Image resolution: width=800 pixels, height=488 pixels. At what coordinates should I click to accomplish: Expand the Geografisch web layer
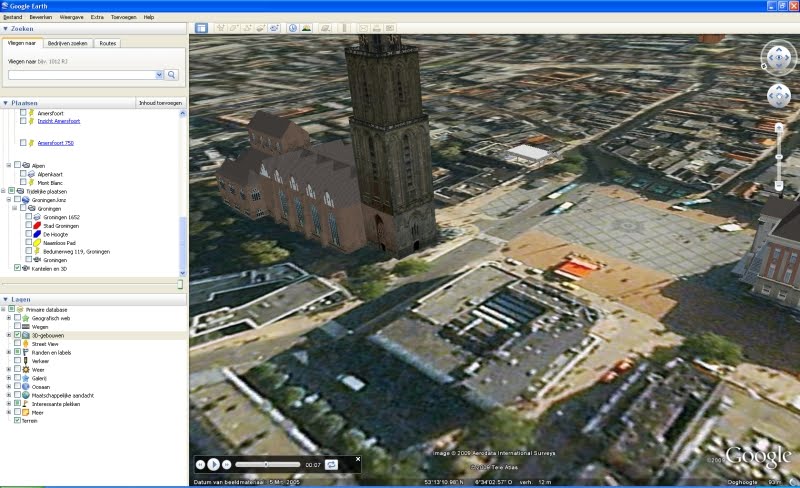tap(9, 318)
